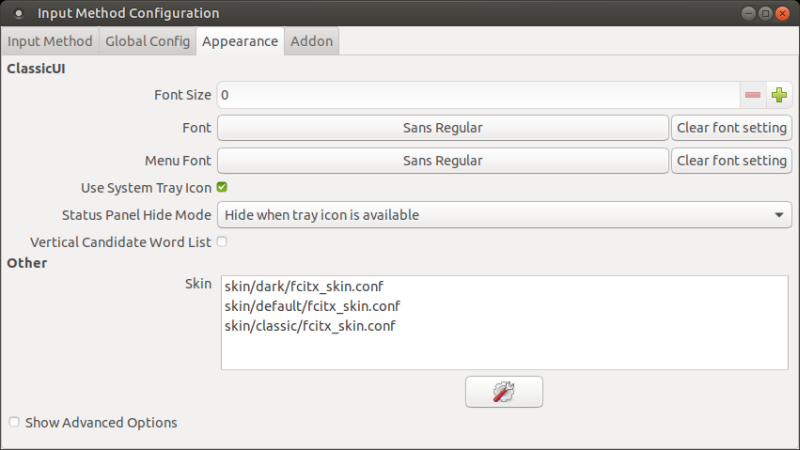The height and width of the screenshot is (450, 800).
Task: Choose Font via the Sans Regular button
Action: coord(443,128)
